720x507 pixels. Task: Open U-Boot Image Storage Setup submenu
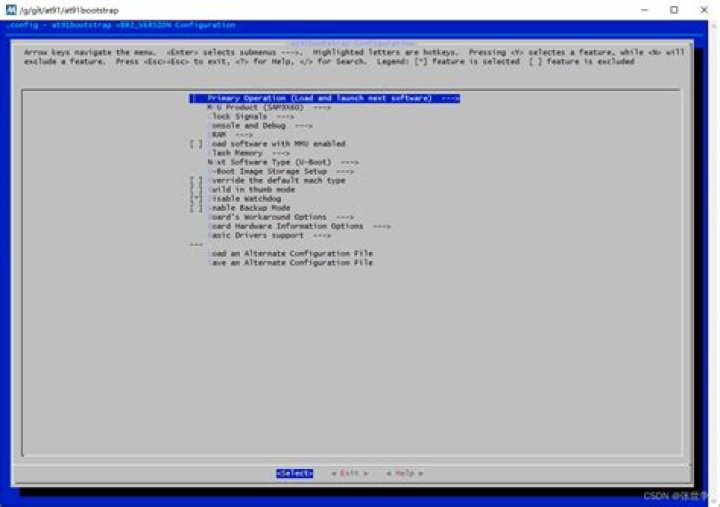click(x=281, y=171)
